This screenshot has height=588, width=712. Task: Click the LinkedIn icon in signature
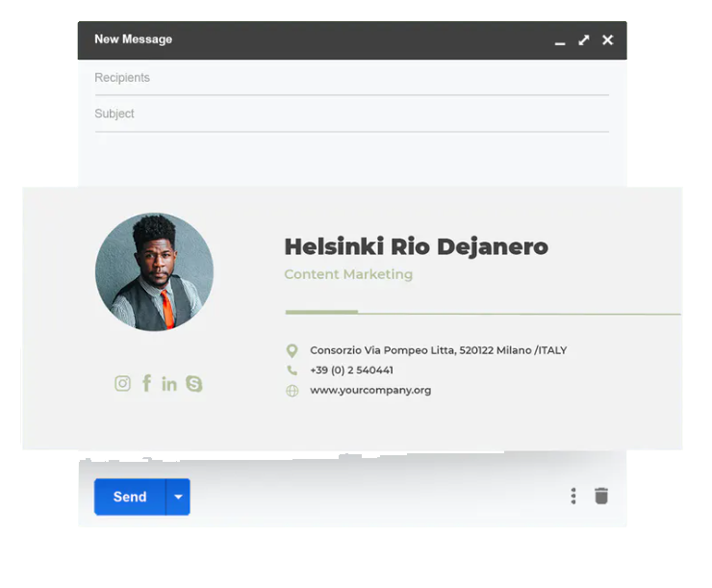pos(169,384)
